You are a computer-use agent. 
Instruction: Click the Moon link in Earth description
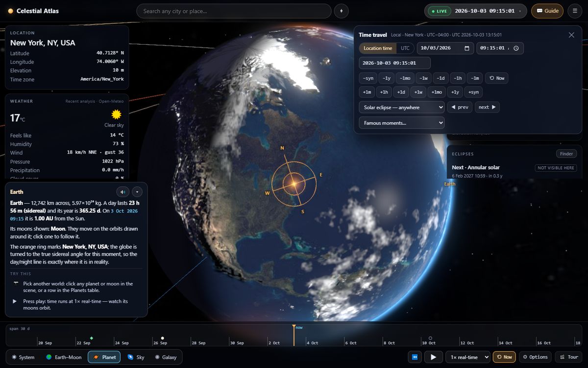point(58,229)
